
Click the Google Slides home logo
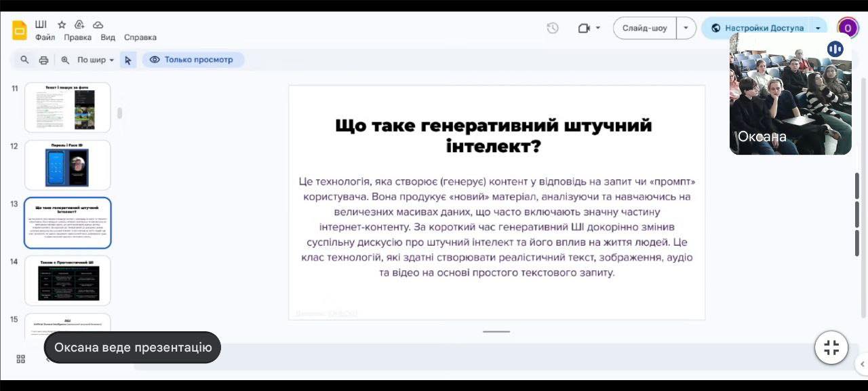coord(20,30)
